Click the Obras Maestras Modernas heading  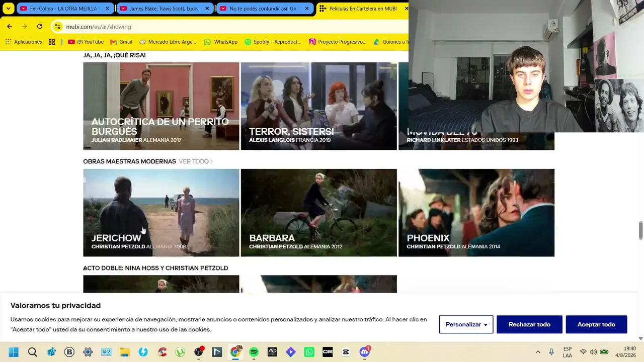coord(129,161)
